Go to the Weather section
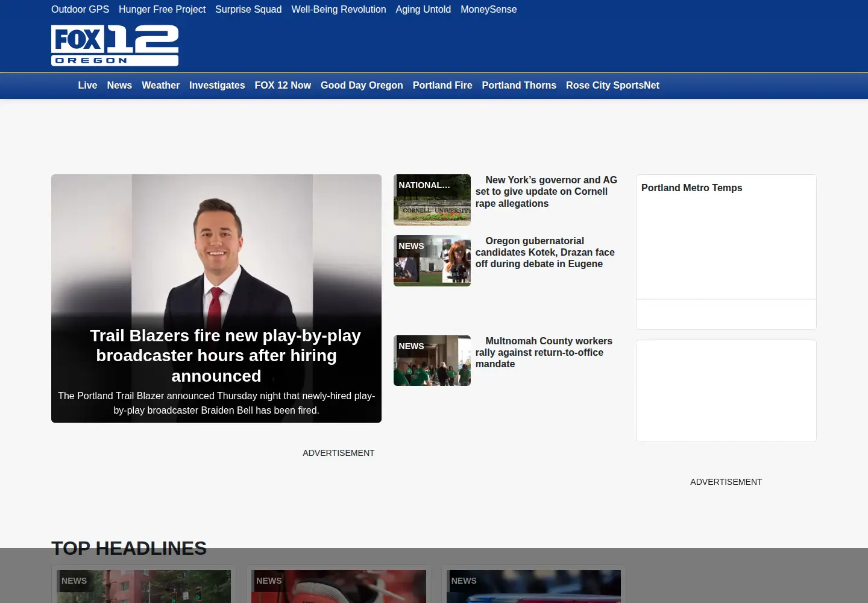Image resolution: width=868 pixels, height=603 pixels. point(160,86)
